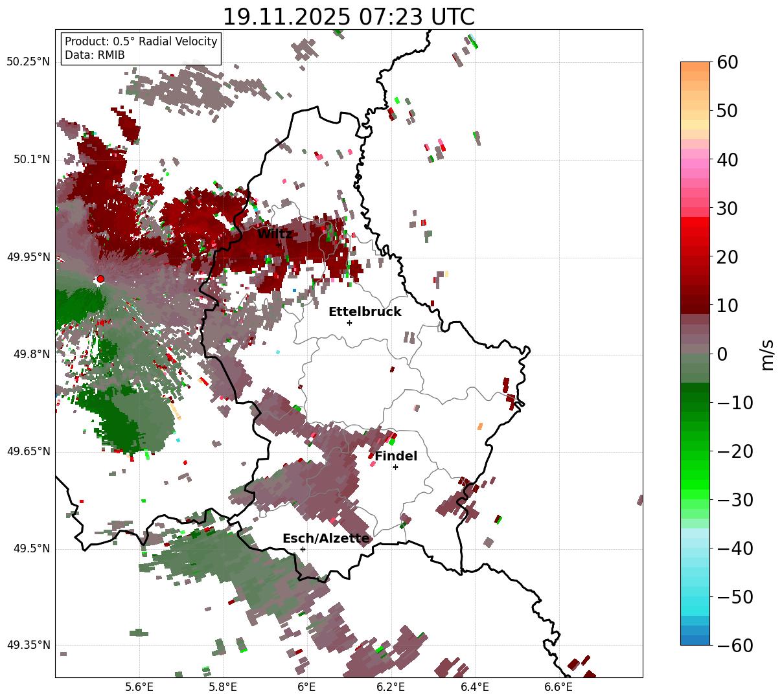This screenshot has width=782, height=700.
Task: Click the title 19.11.2025 07:23 UTC
Action: pyautogui.click(x=349, y=17)
